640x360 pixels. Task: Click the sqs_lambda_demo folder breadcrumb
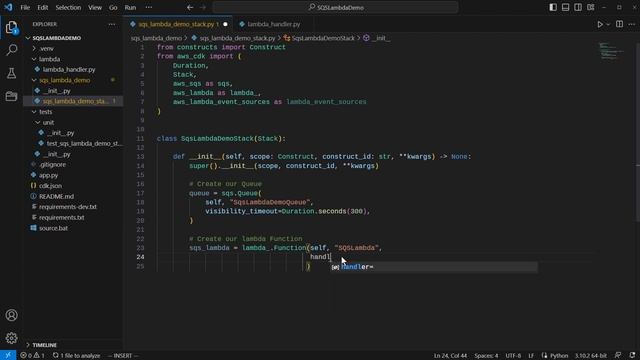[156, 38]
